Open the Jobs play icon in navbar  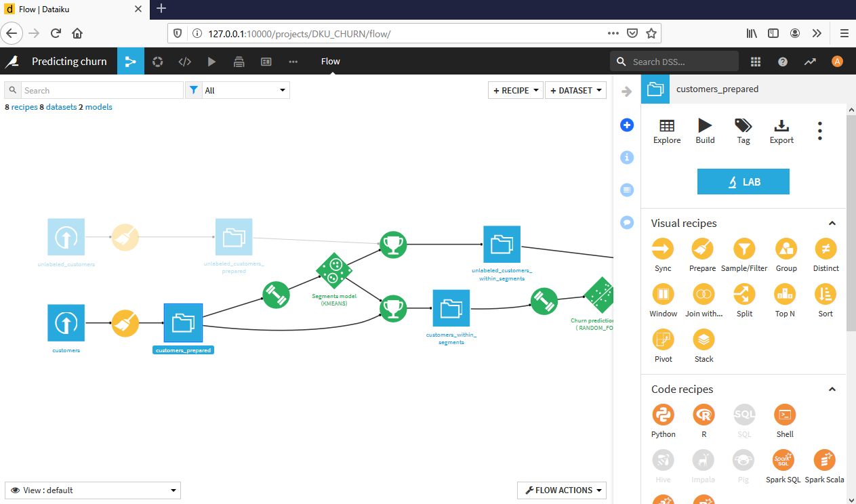[211, 62]
